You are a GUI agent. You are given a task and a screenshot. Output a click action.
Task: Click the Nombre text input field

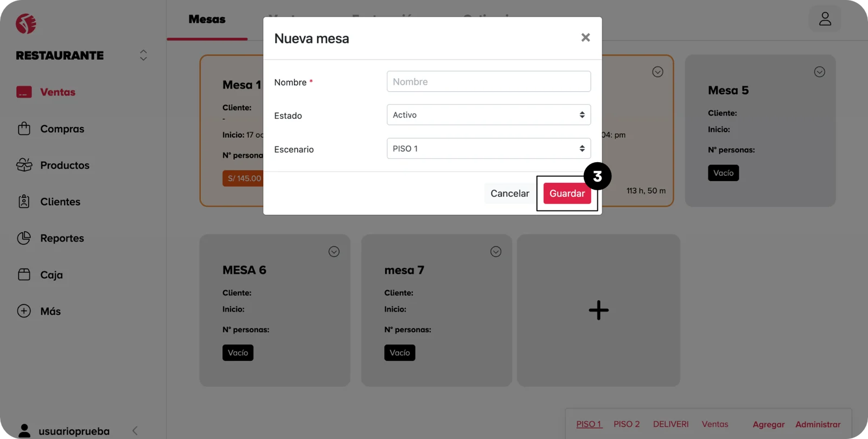click(488, 82)
